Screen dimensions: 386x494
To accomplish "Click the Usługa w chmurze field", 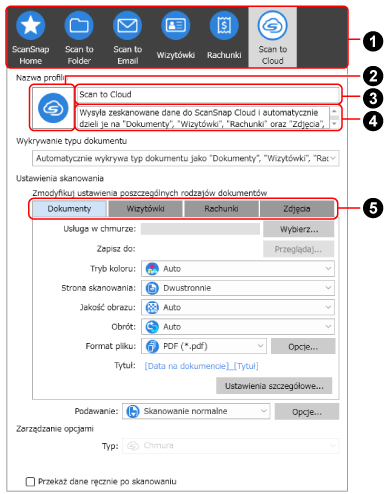I will tap(200, 229).
